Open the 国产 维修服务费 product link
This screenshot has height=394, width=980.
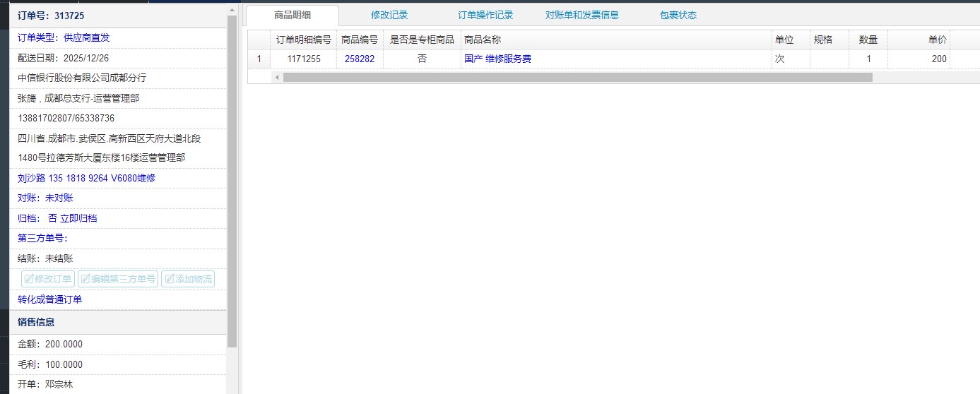[x=497, y=59]
